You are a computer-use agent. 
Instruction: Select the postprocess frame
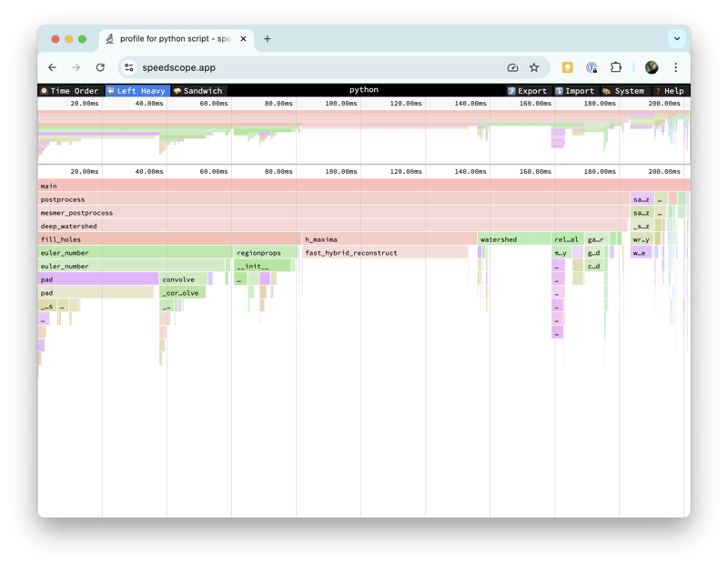coord(333,199)
